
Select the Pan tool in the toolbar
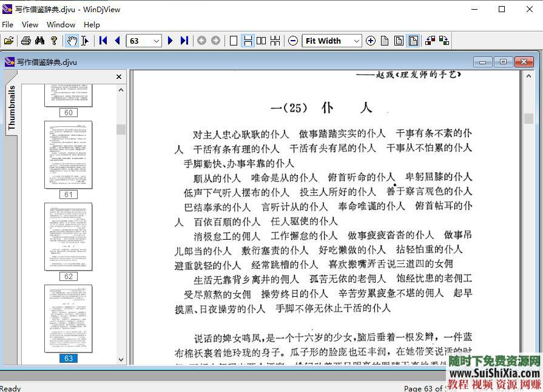71,41
